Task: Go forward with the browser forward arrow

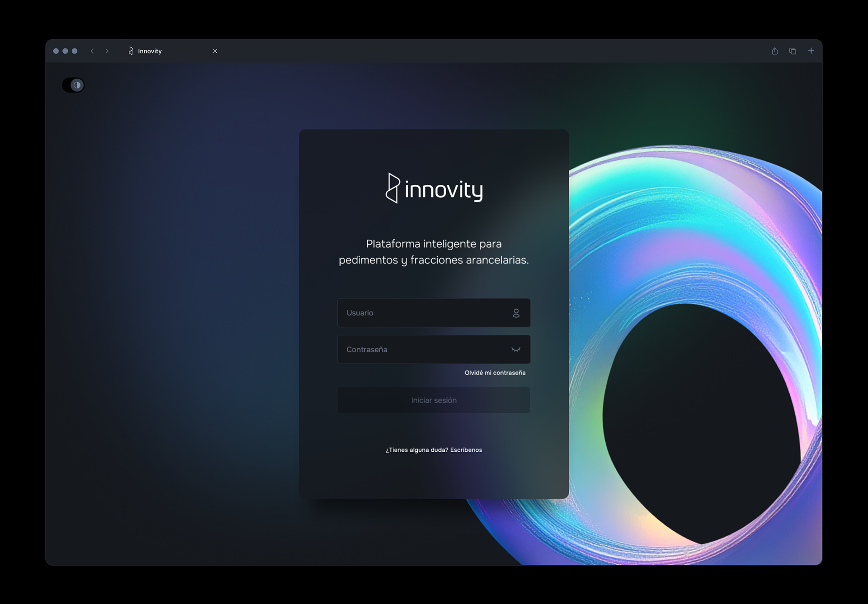Action: coord(107,51)
